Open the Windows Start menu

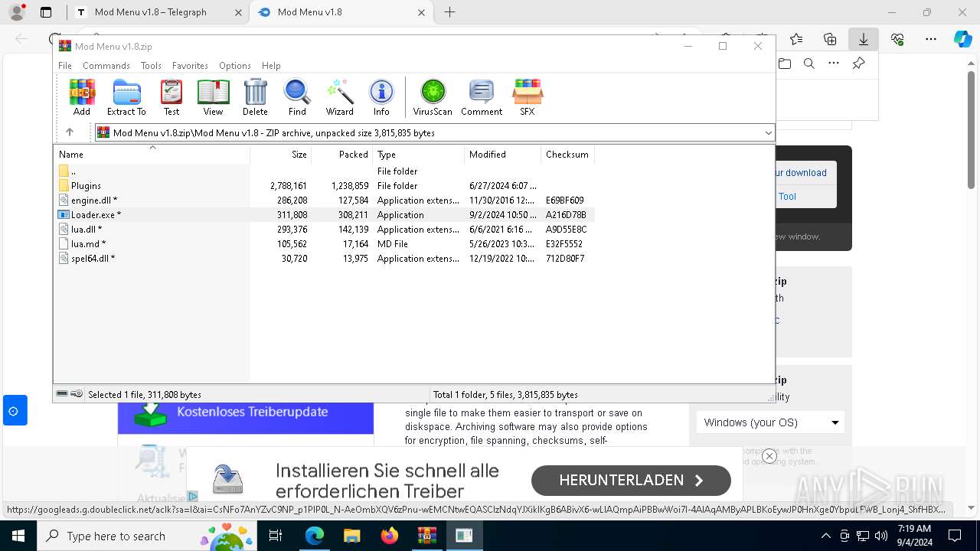(x=18, y=536)
